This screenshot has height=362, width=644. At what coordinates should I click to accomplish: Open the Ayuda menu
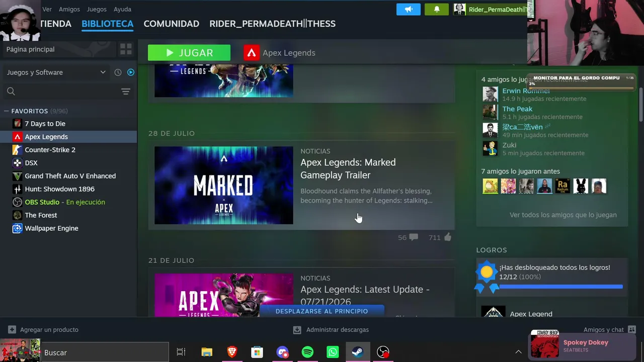click(122, 9)
